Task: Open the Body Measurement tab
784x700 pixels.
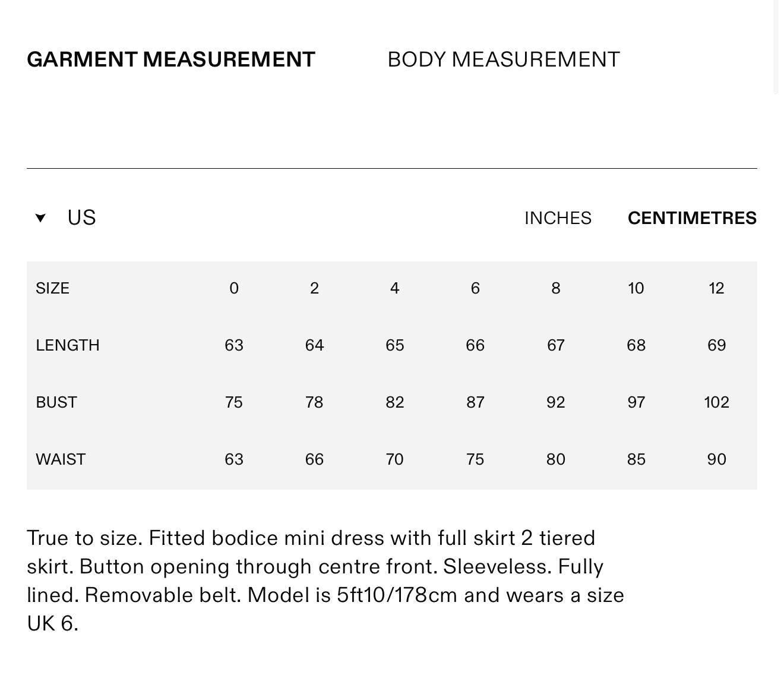Action: coord(503,59)
